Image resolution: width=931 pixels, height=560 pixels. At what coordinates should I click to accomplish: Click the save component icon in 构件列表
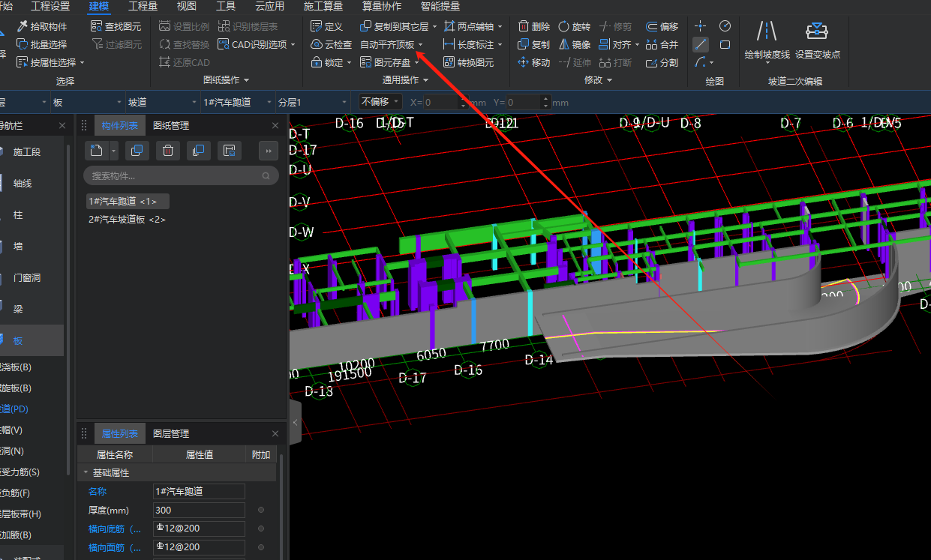click(x=230, y=151)
